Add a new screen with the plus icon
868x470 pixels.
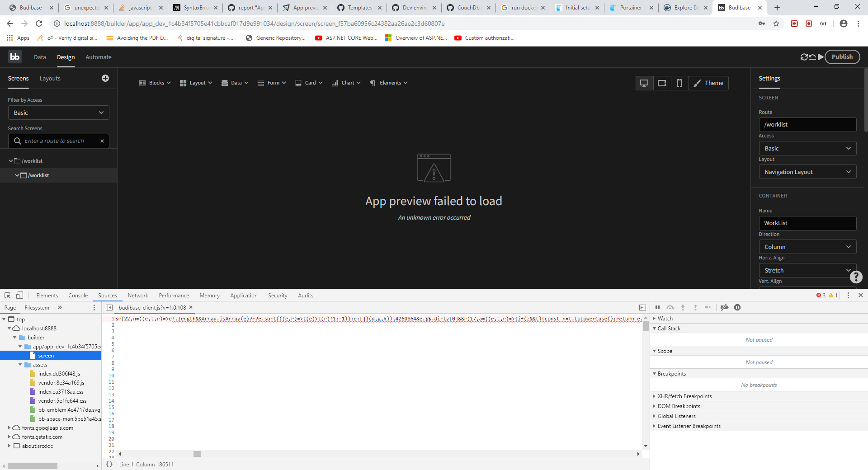click(105, 78)
